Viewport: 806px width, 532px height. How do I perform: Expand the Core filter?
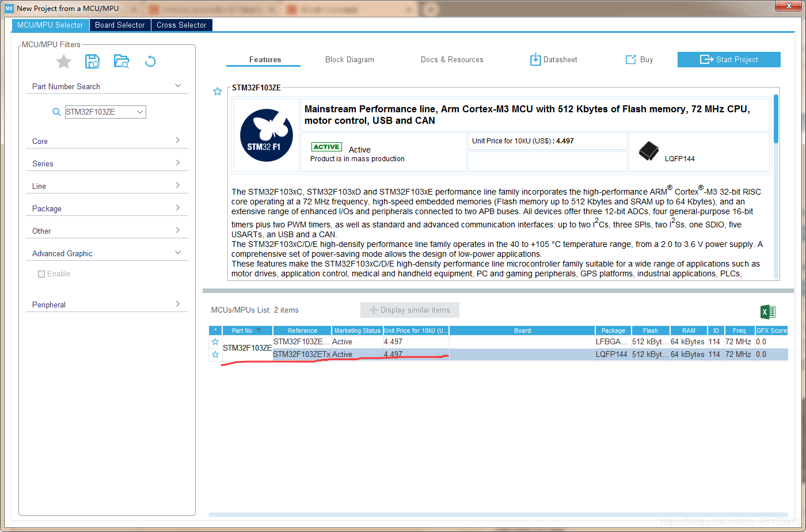(178, 140)
